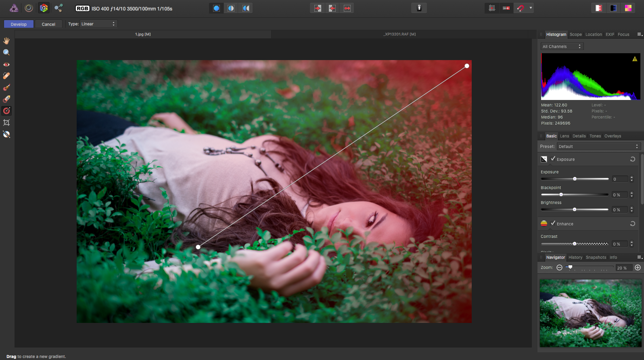Open the Preset Default dropdown

599,146
